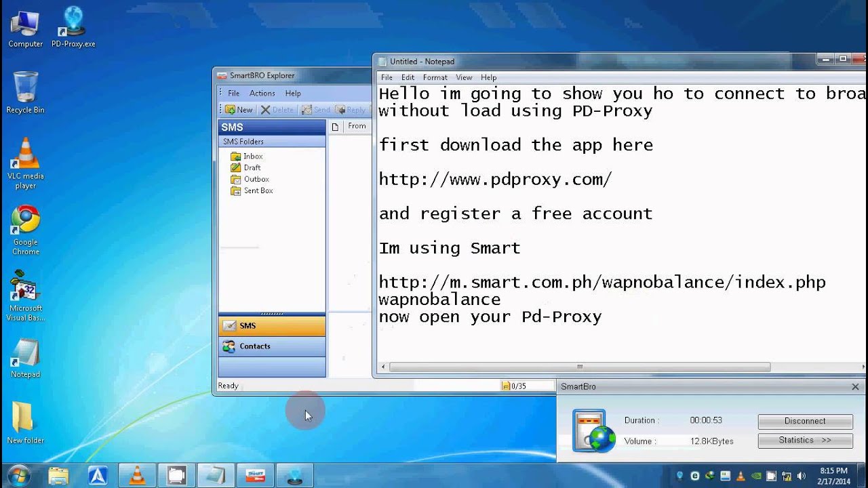
Task: Open the Draft SMS folder
Action: click(245, 167)
